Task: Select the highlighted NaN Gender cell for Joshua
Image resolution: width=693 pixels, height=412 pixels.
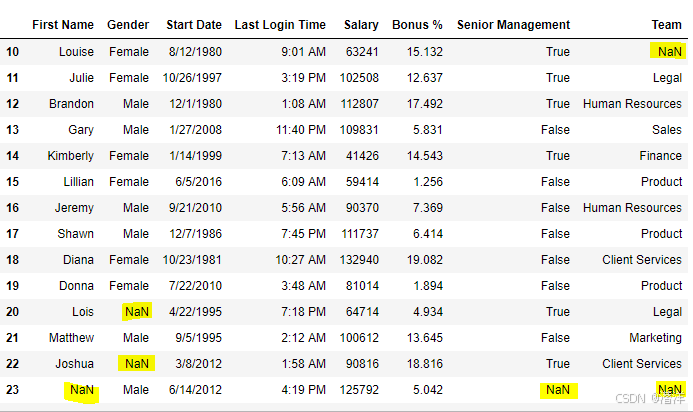Action: click(137, 363)
